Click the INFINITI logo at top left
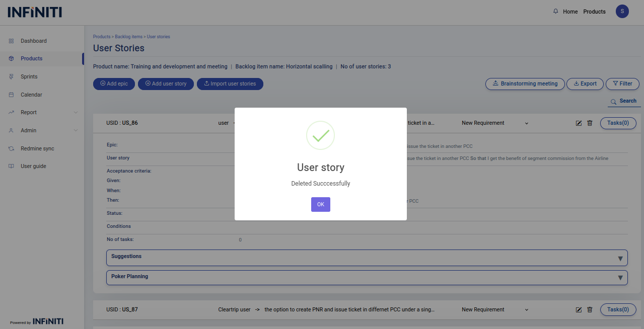Screen dimensions: 644x329 35,12
